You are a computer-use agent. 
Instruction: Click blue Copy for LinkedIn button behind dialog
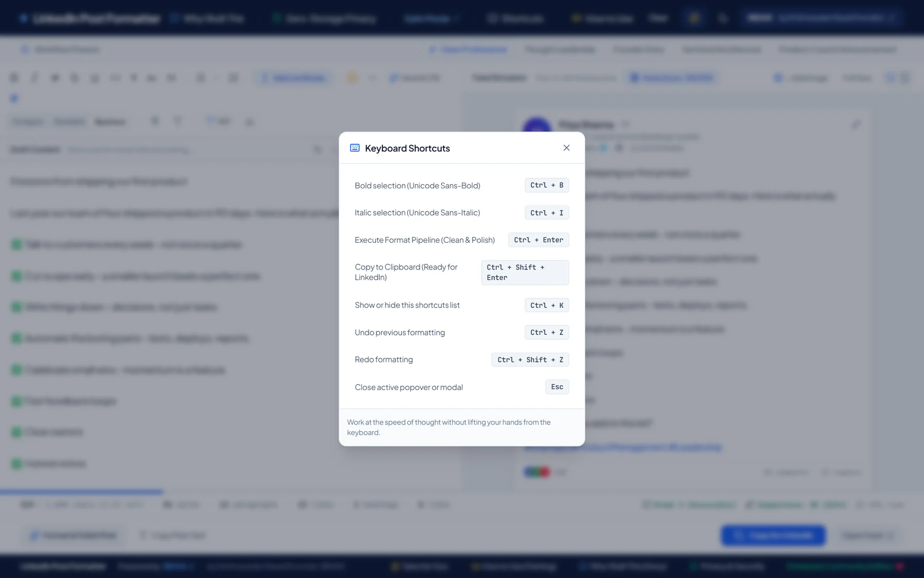click(x=773, y=535)
